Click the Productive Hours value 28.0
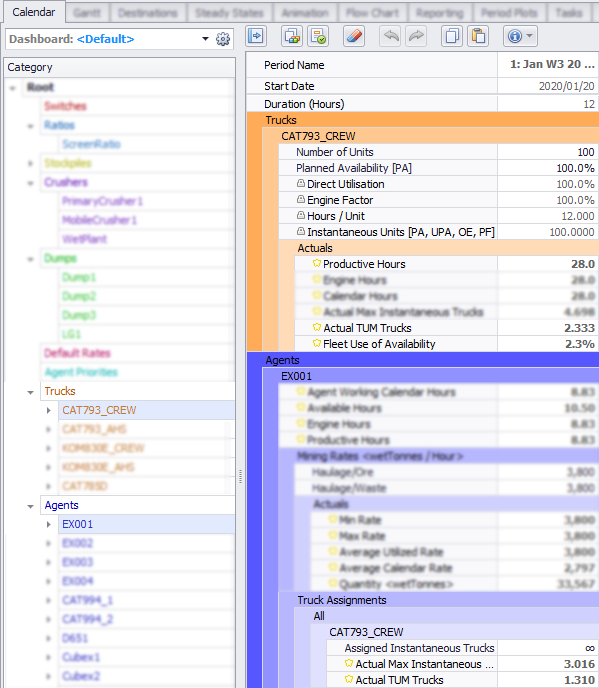599x688 pixels. (583, 264)
